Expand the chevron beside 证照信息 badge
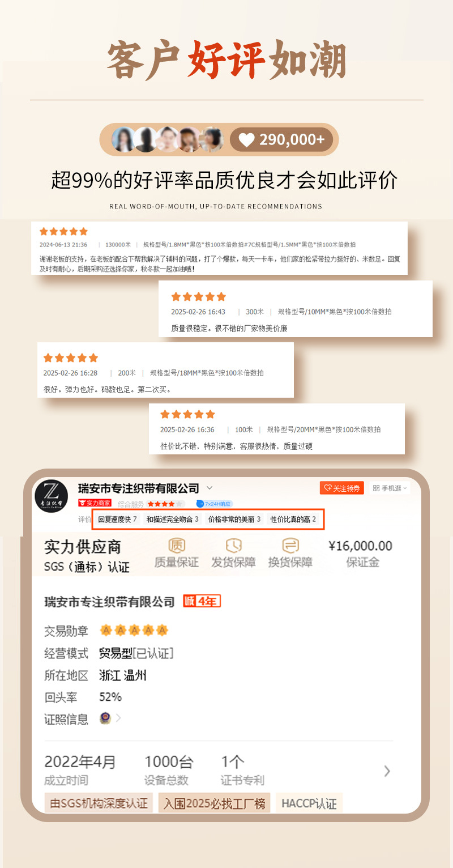The width and height of the screenshot is (453, 868). pos(118,718)
